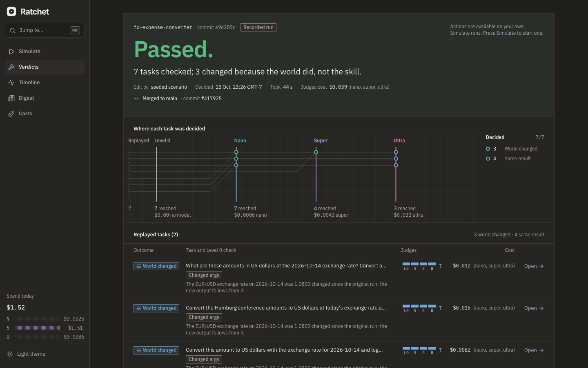Click the Simulate play icon

11,52
